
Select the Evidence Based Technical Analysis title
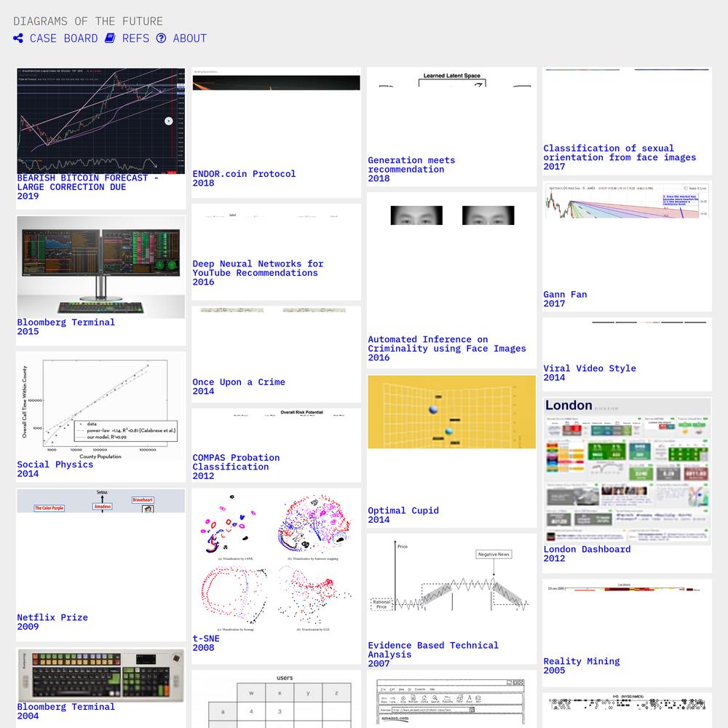(x=432, y=650)
